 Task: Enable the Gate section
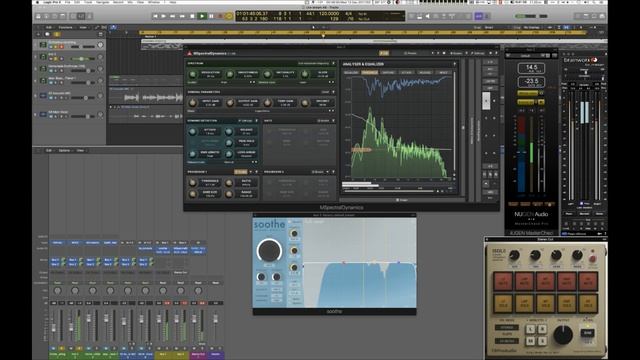tap(323, 121)
